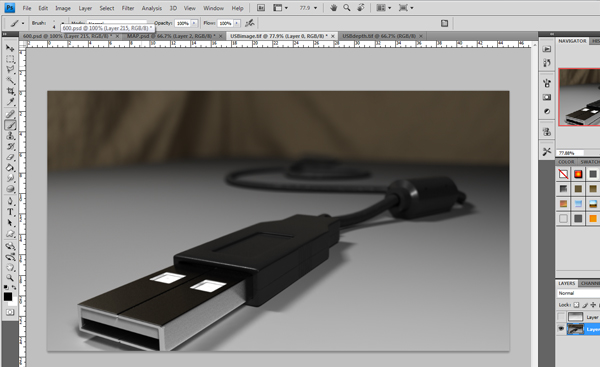Open the layer blend mode Normal dropdown
The image size is (600, 367).
pyautogui.click(x=578, y=293)
